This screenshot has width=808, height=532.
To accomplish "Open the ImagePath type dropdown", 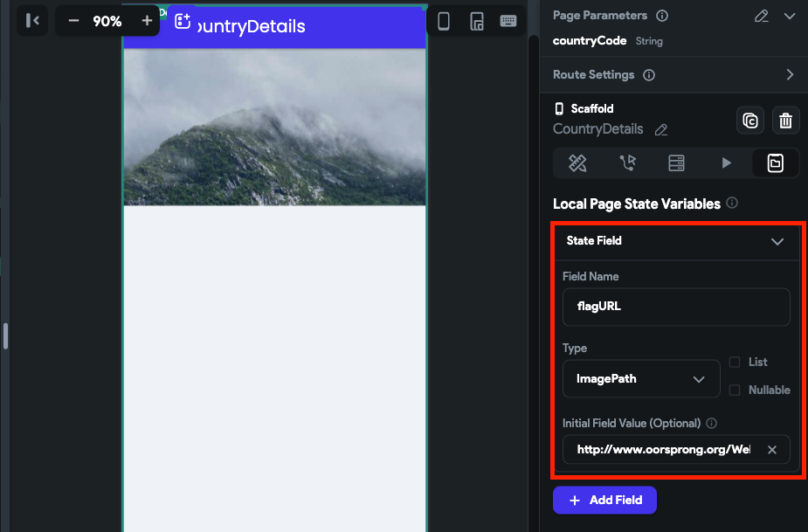I will click(641, 379).
